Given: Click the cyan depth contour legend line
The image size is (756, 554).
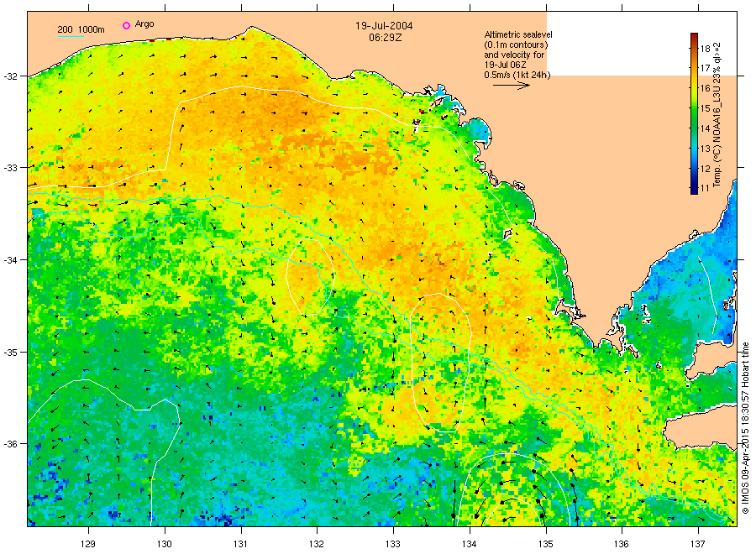Looking at the screenshot, I should [71, 36].
